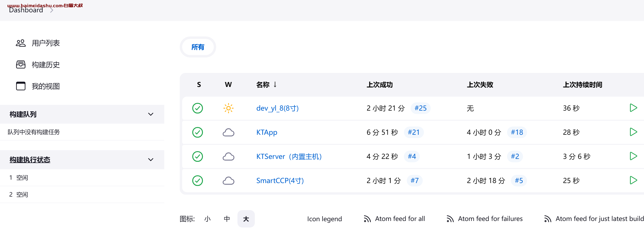Collapse the 构建队列 panel chevron
The height and width of the screenshot is (241, 644).
pos(150,114)
